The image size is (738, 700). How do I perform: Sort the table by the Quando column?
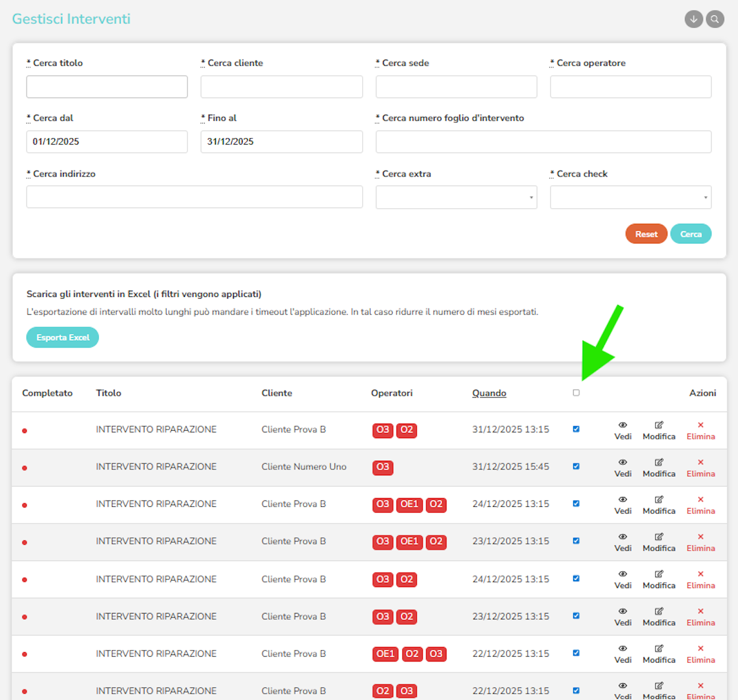pos(489,393)
